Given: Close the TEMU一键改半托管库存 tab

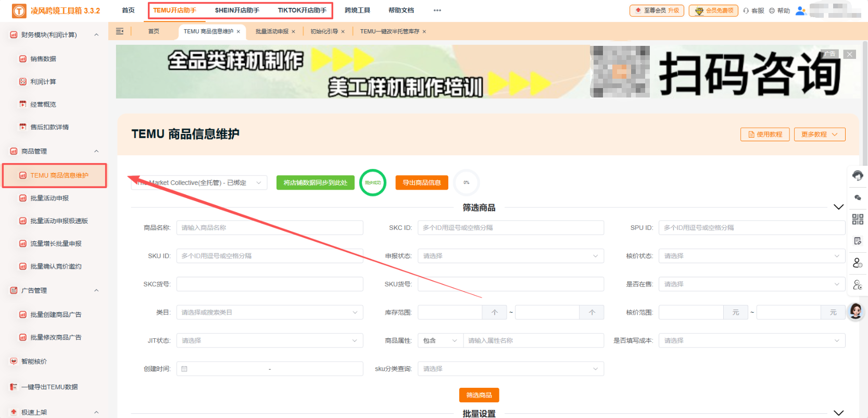Looking at the screenshot, I should (x=424, y=32).
